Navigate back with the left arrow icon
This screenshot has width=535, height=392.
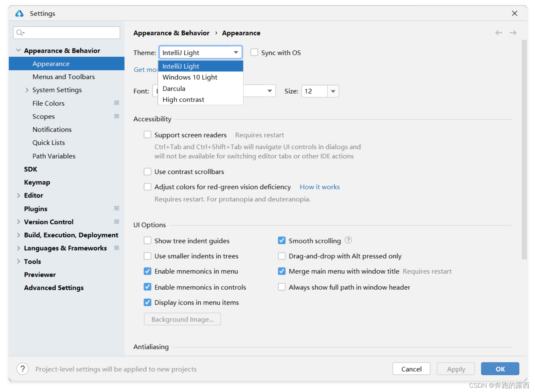tap(498, 33)
